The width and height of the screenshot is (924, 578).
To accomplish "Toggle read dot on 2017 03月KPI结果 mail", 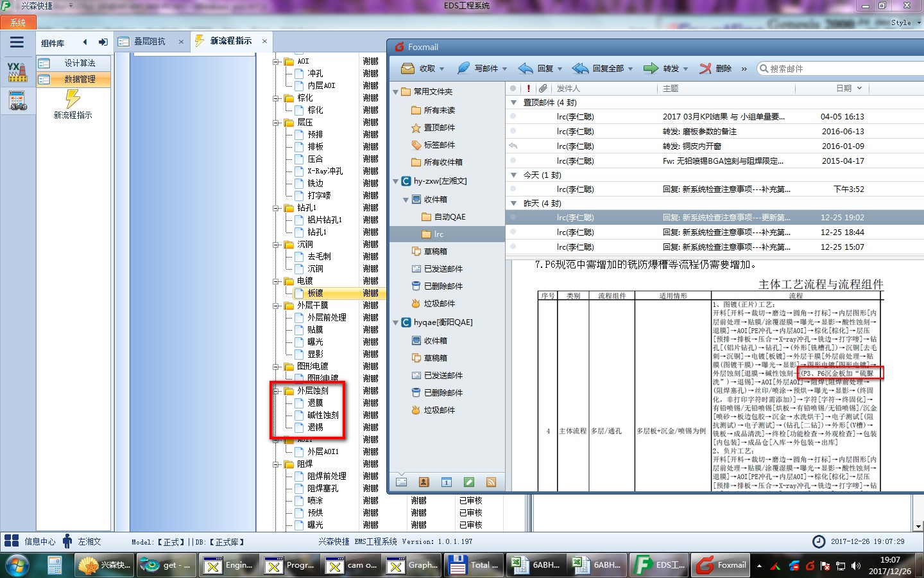I will [513, 117].
